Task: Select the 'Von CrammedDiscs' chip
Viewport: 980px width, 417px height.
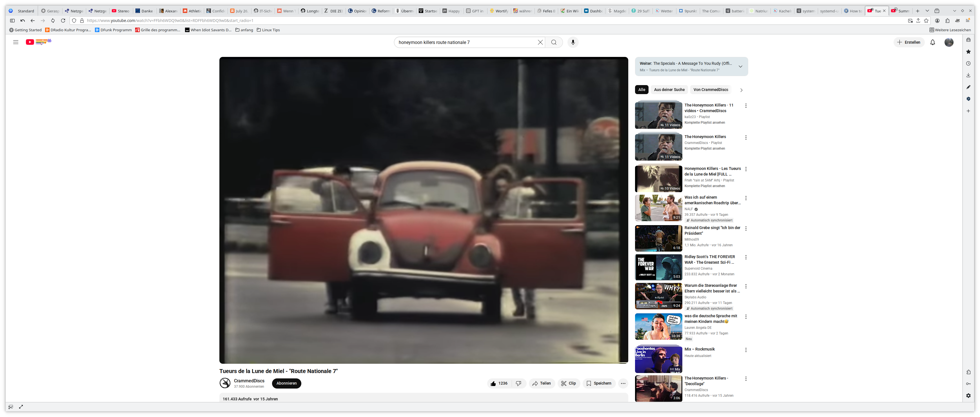Action: pos(710,90)
